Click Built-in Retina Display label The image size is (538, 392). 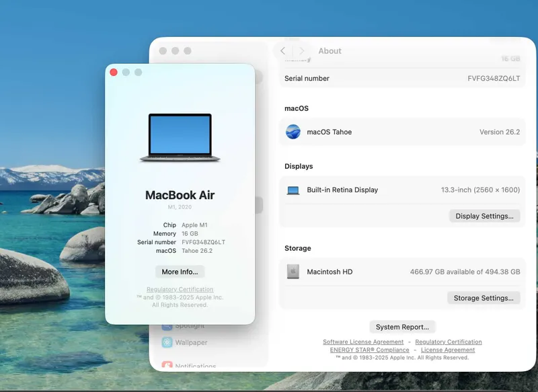click(342, 190)
